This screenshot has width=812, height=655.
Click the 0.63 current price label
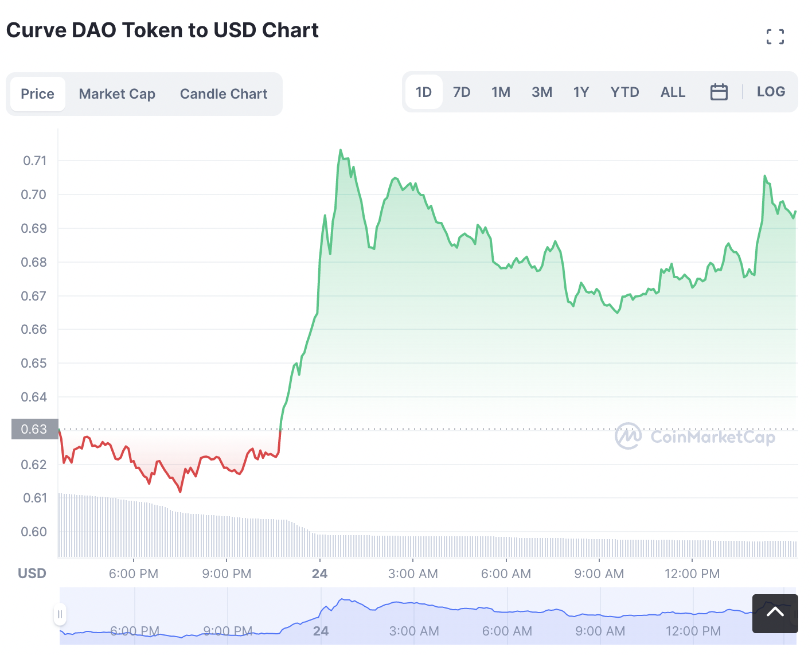34,429
